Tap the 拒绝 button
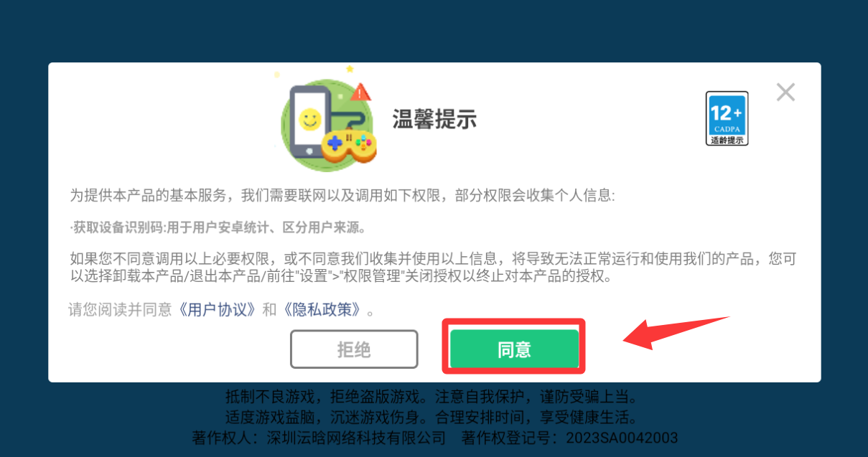This screenshot has height=457, width=868. 354,349
